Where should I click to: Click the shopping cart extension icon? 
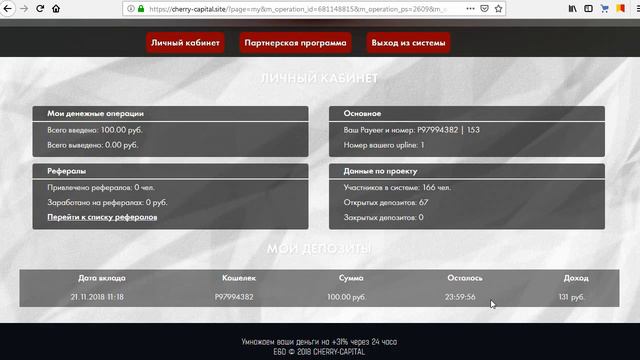(x=604, y=9)
